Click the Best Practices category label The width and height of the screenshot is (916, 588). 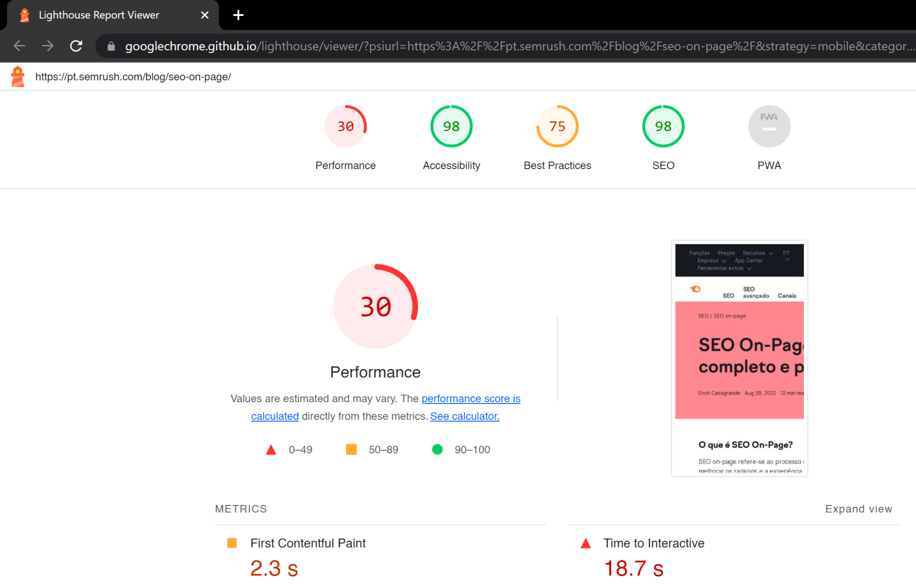pyautogui.click(x=557, y=165)
